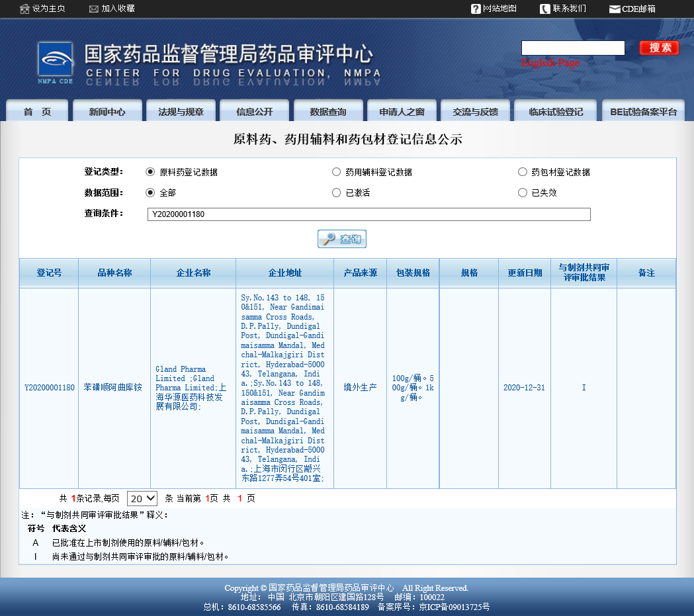
Task: Choose the 已激活 data range option
Action: 337,193
